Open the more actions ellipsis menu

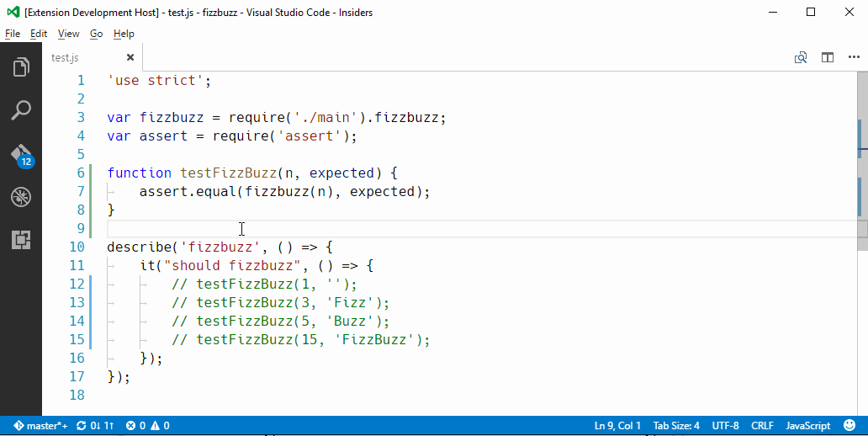point(854,57)
